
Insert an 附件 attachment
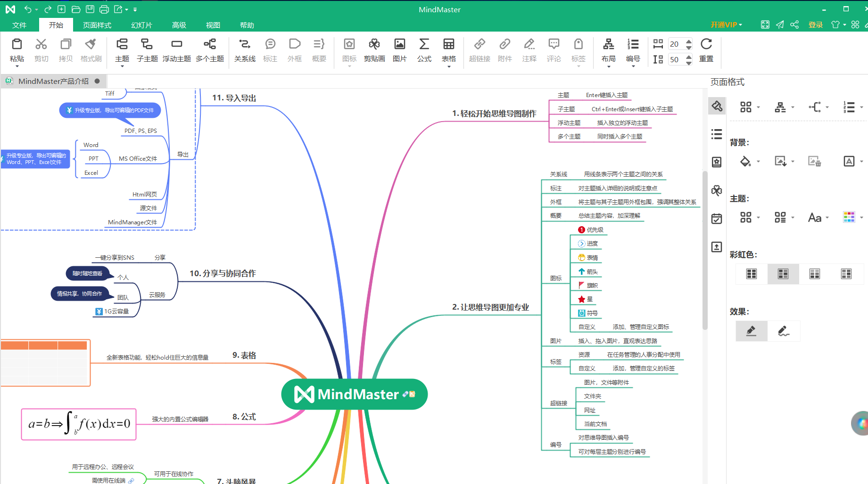click(x=504, y=49)
